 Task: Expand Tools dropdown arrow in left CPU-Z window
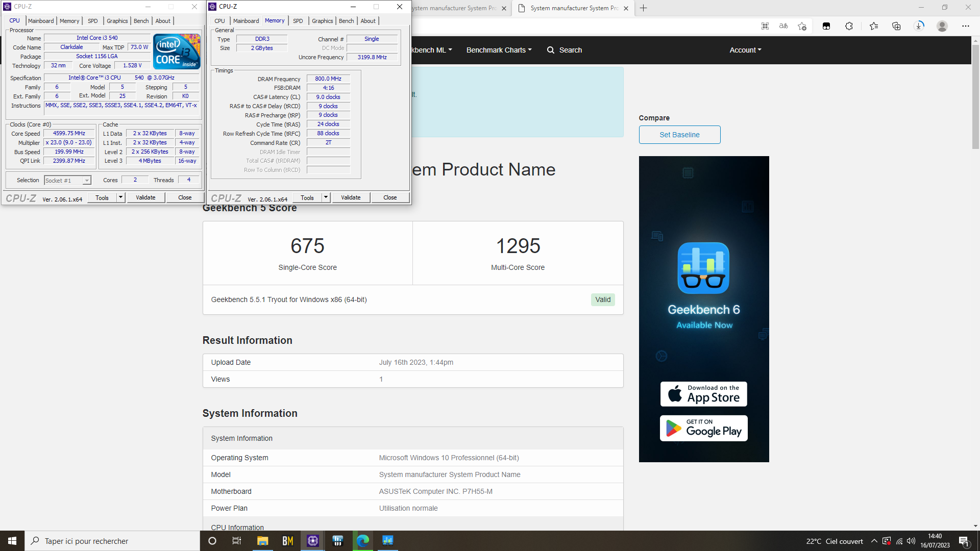tap(121, 197)
